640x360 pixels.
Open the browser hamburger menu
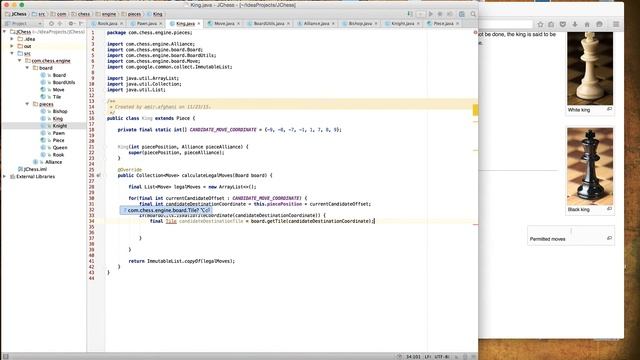click(616, 24)
